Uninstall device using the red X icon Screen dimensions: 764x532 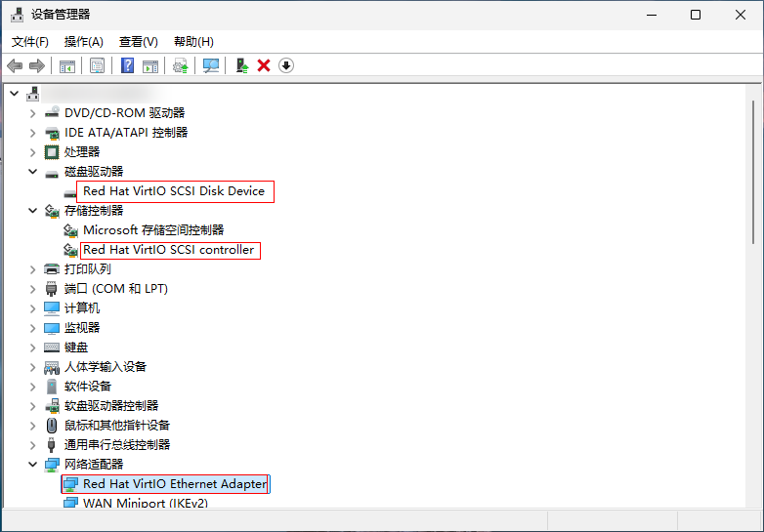[x=264, y=65]
